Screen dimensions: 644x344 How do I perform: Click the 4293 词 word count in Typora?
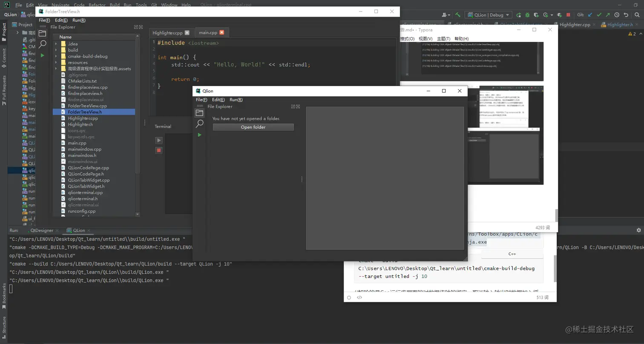(x=543, y=228)
